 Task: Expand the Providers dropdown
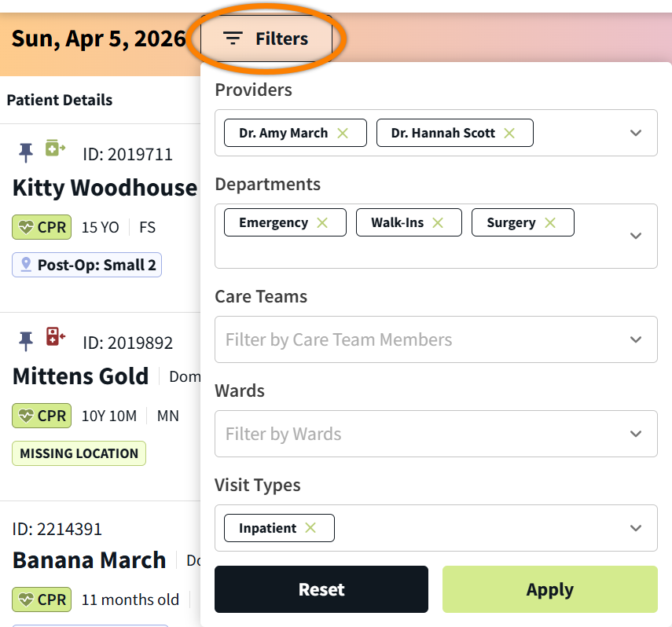pos(636,133)
